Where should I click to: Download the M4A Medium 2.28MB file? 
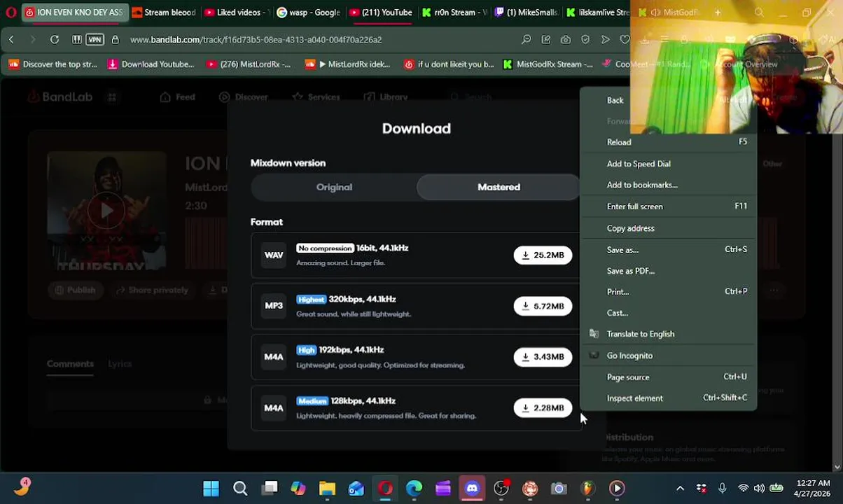(x=543, y=408)
